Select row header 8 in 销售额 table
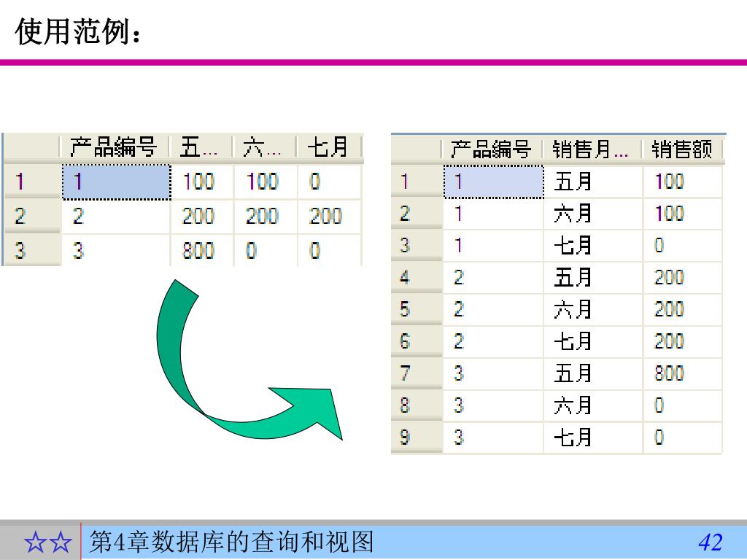This screenshot has height=560, width=747. click(x=417, y=405)
